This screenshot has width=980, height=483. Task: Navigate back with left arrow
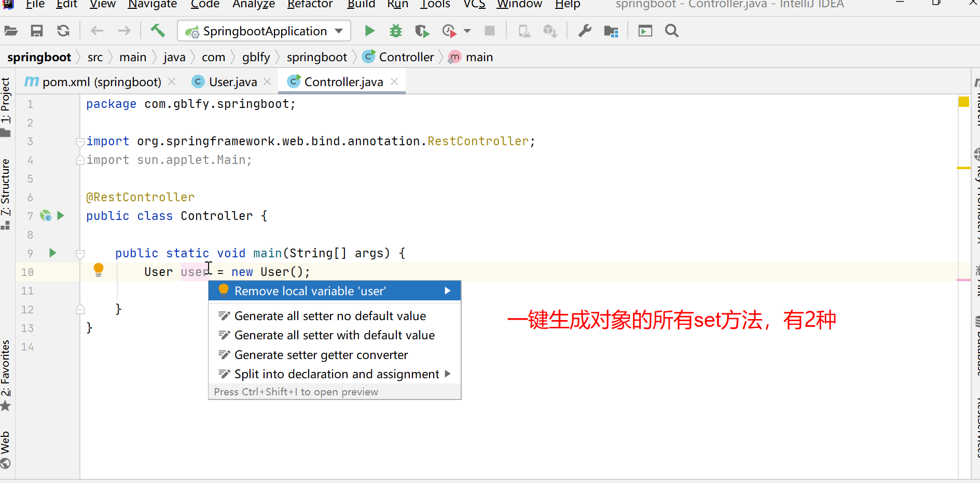click(97, 31)
